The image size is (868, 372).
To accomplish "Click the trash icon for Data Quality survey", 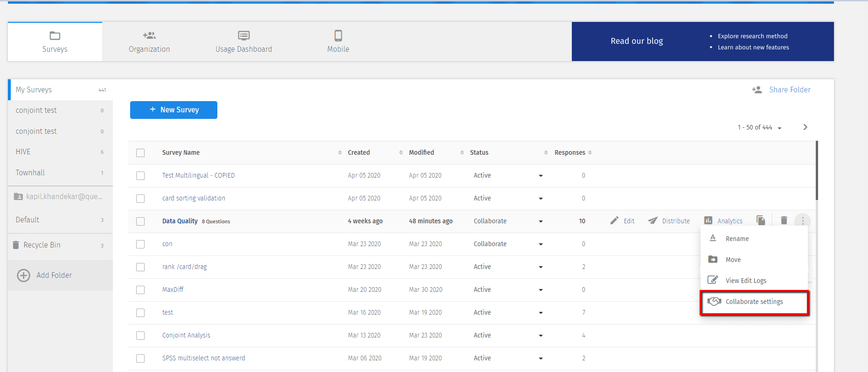I will point(784,220).
